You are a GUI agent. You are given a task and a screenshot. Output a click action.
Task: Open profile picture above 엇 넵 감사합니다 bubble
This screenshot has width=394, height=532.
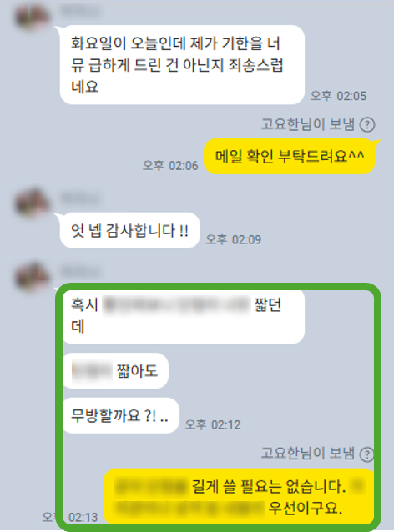pos(33,203)
